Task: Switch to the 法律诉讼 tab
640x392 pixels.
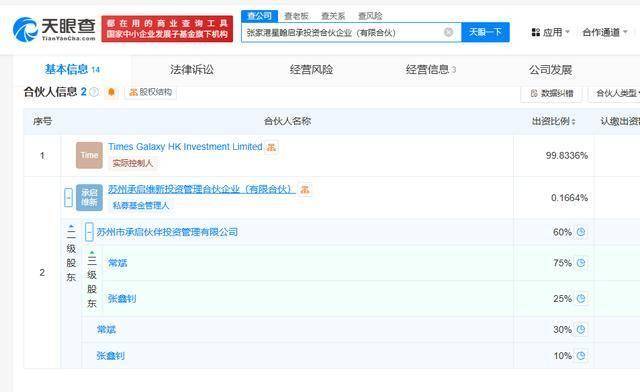Action: point(192,69)
